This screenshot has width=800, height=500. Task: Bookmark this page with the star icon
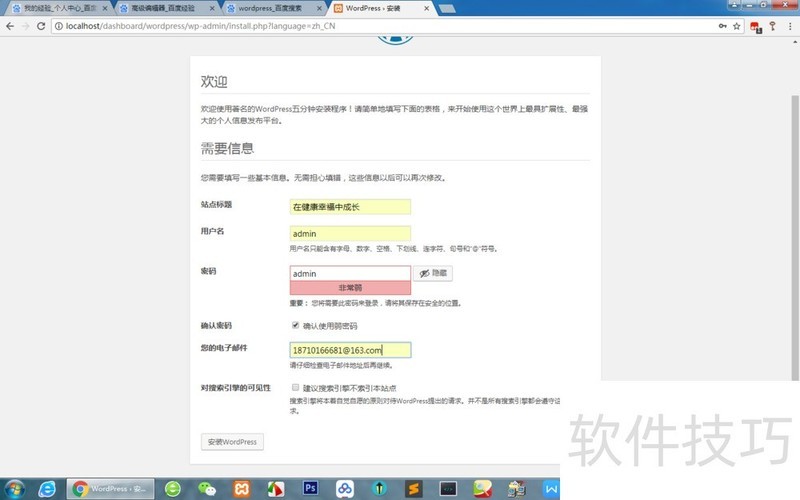(x=736, y=26)
